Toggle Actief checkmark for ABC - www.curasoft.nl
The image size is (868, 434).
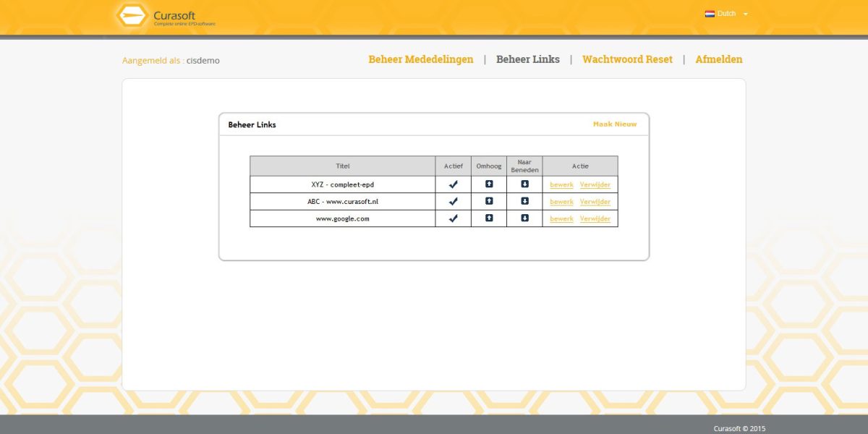tap(454, 201)
